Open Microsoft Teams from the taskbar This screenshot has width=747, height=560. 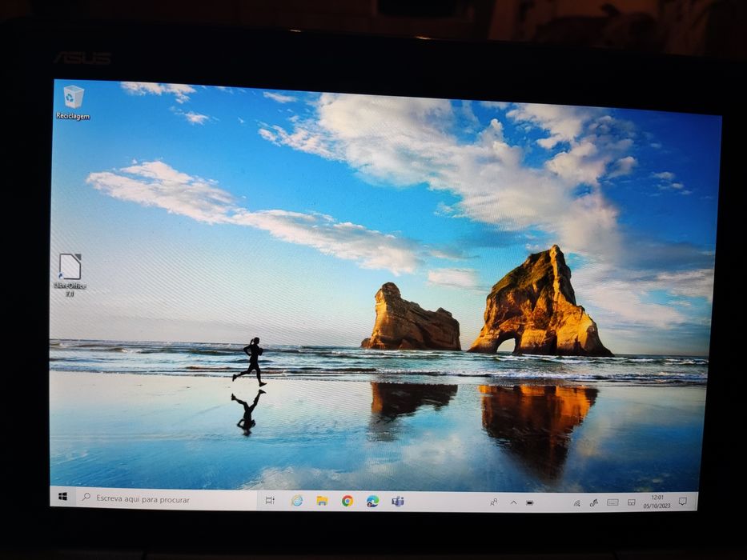coord(398,502)
